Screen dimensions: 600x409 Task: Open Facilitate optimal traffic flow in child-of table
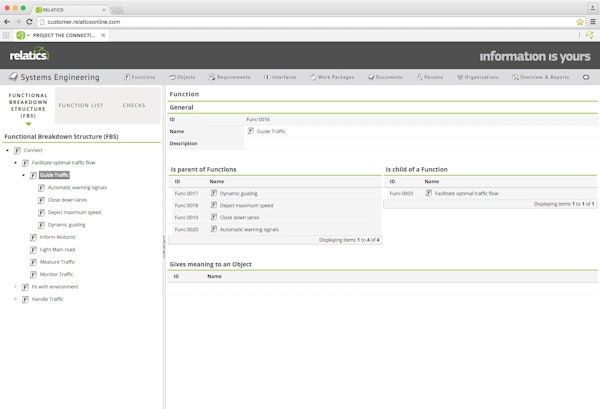pos(466,194)
